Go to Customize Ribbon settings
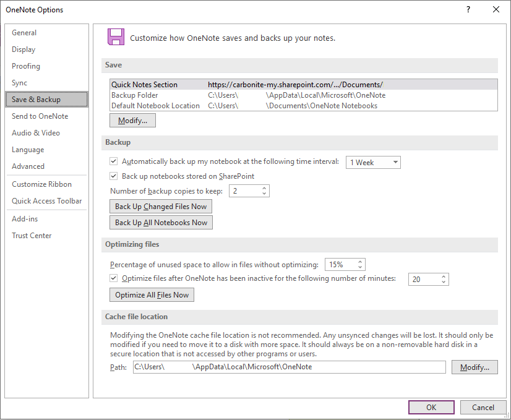The height and width of the screenshot is (420, 511). coord(41,184)
